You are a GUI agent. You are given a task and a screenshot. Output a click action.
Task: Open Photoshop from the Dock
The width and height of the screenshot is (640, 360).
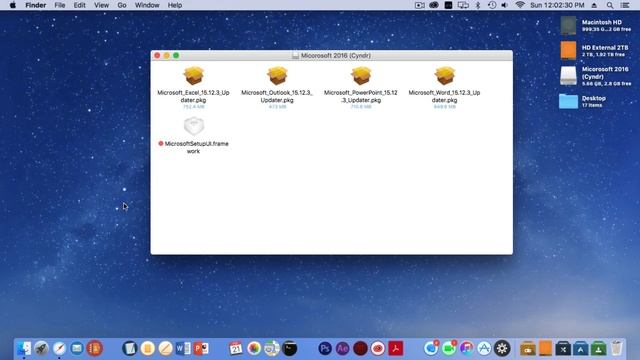pyautogui.click(x=325, y=348)
